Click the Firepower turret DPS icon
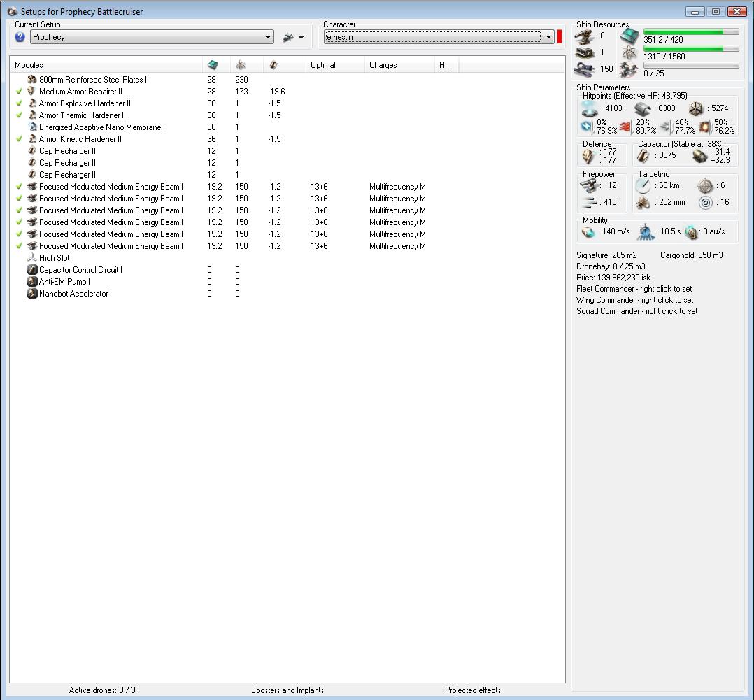Image resolution: width=754 pixels, height=700 pixels. pyautogui.click(x=589, y=185)
